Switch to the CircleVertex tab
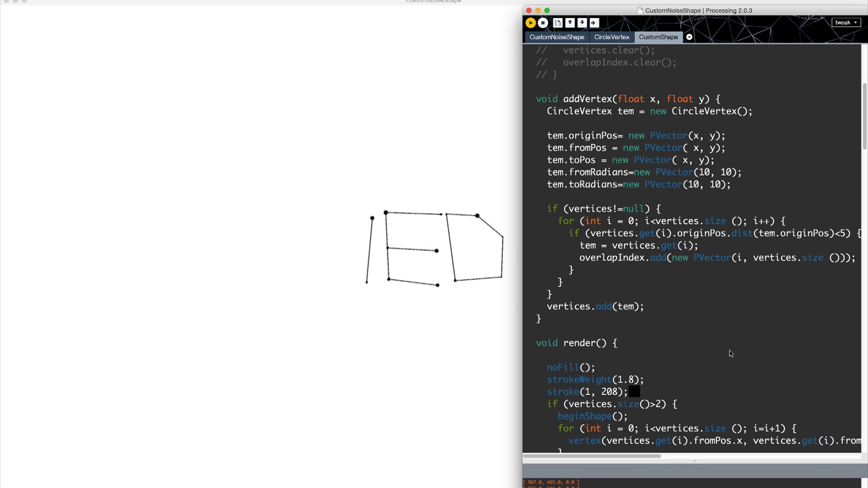Image resolution: width=868 pixels, height=488 pixels. coord(612,37)
